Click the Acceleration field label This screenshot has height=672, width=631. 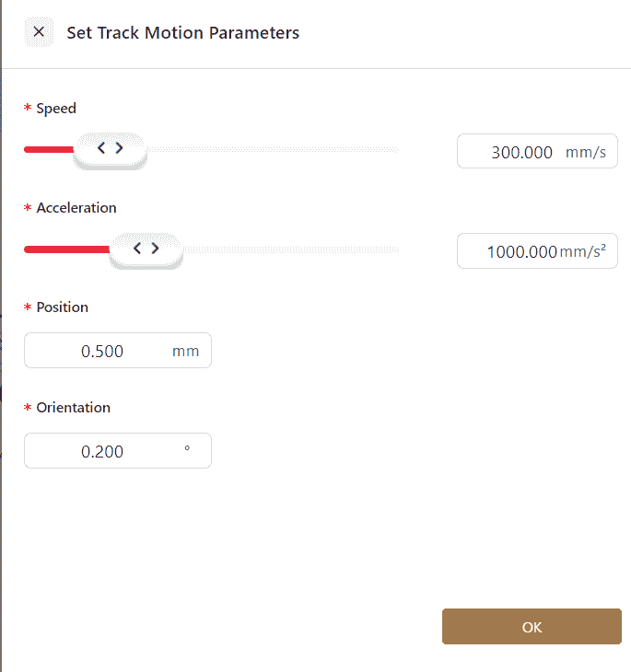tap(76, 208)
